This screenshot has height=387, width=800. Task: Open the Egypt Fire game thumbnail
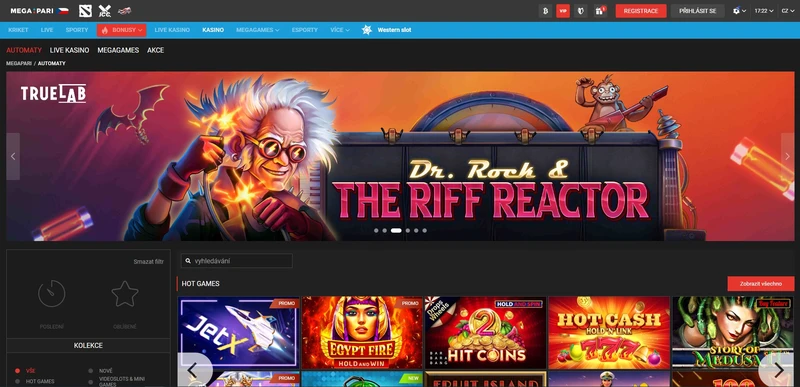point(362,332)
